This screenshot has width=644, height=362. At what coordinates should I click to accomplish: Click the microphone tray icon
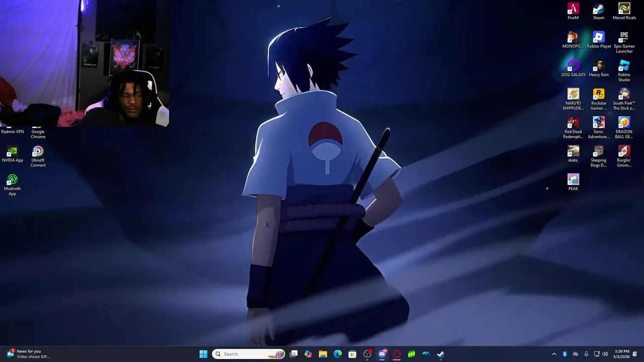[586, 354]
